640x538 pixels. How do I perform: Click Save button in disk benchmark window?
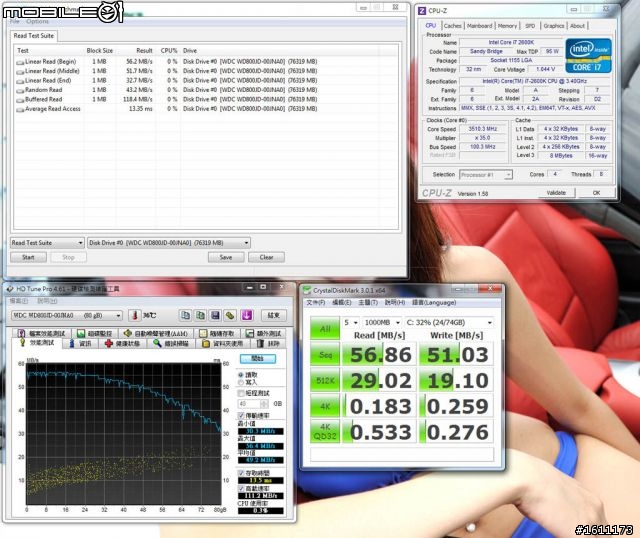pyautogui.click(x=226, y=257)
